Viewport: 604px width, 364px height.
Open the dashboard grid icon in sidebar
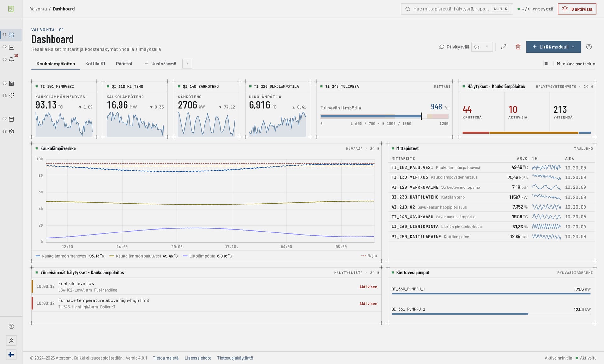click(11, 35)
